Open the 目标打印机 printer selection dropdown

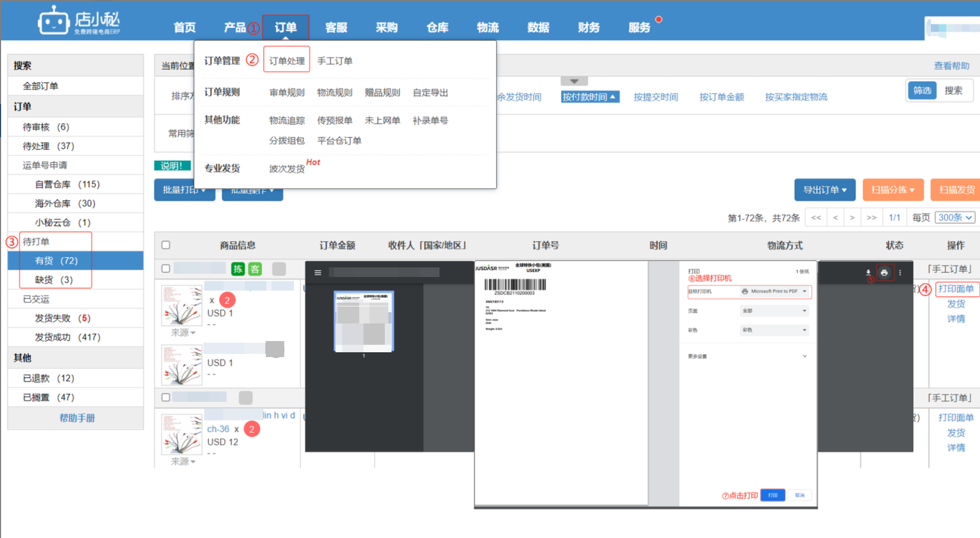(773, 291)
